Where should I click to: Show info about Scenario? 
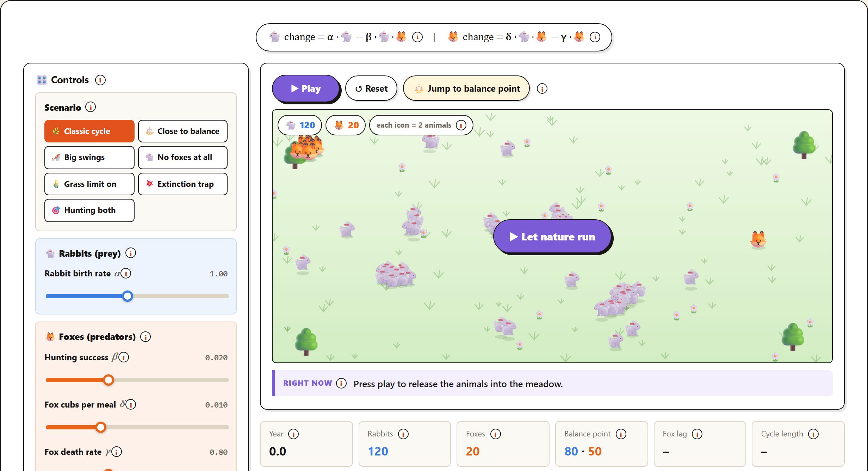pos(91,107)
